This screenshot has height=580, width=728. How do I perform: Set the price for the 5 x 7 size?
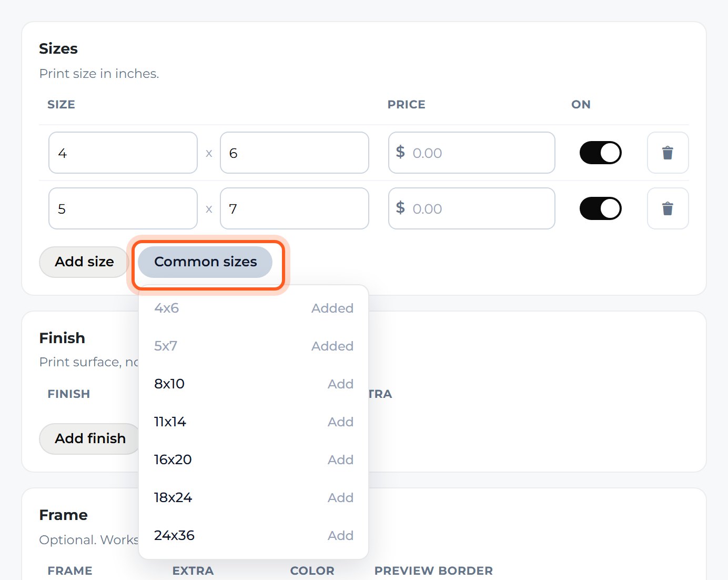[x=472, y=208]
